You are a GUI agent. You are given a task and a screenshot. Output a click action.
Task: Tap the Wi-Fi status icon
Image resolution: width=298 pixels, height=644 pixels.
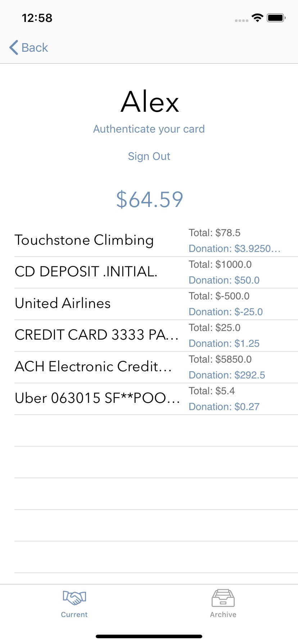pyautogui.click(x=257, y=18)
